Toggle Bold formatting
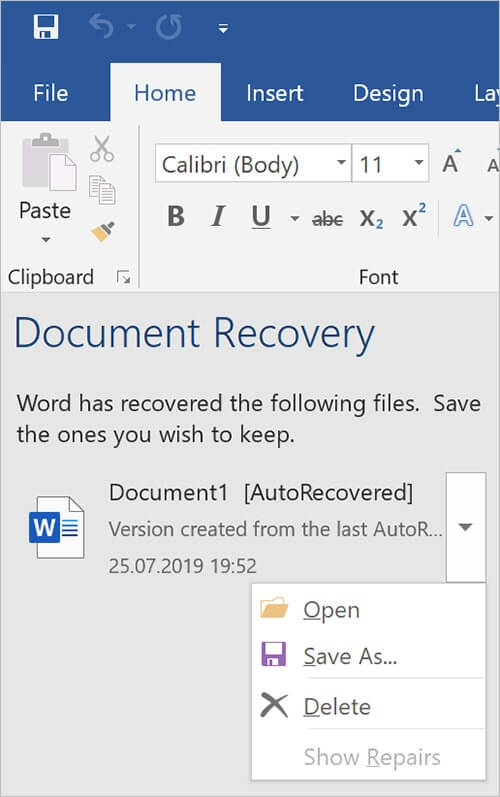The width and height of the screenshot is (500, 797). click(x=176, y=216)
